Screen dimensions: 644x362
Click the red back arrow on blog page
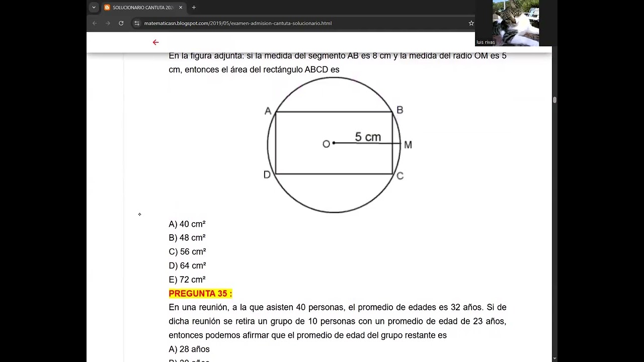155,42
